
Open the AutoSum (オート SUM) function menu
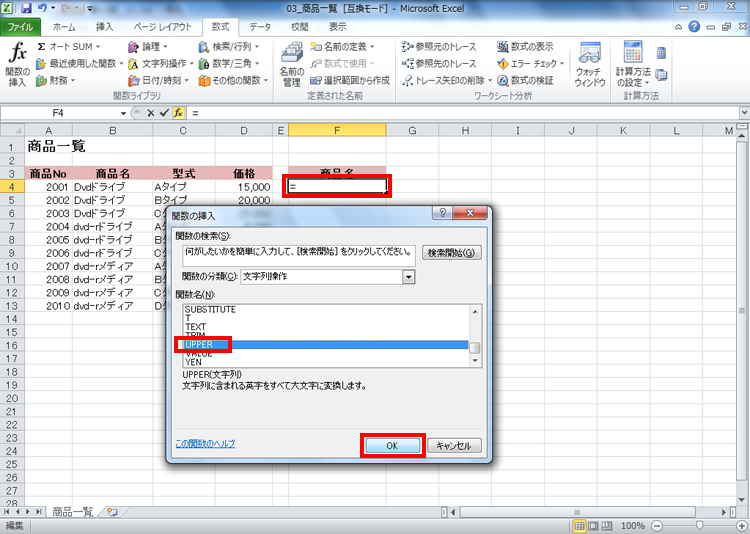pos(69,47)
